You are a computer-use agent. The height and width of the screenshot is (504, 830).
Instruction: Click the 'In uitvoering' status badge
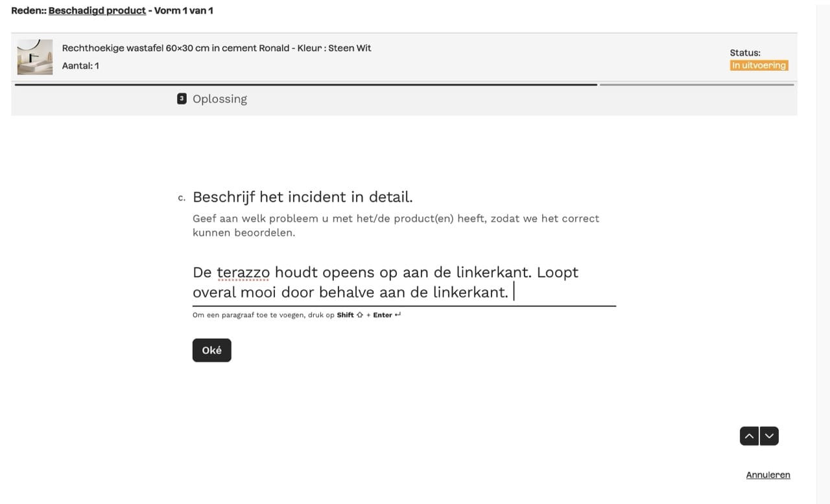pos(759,65)
